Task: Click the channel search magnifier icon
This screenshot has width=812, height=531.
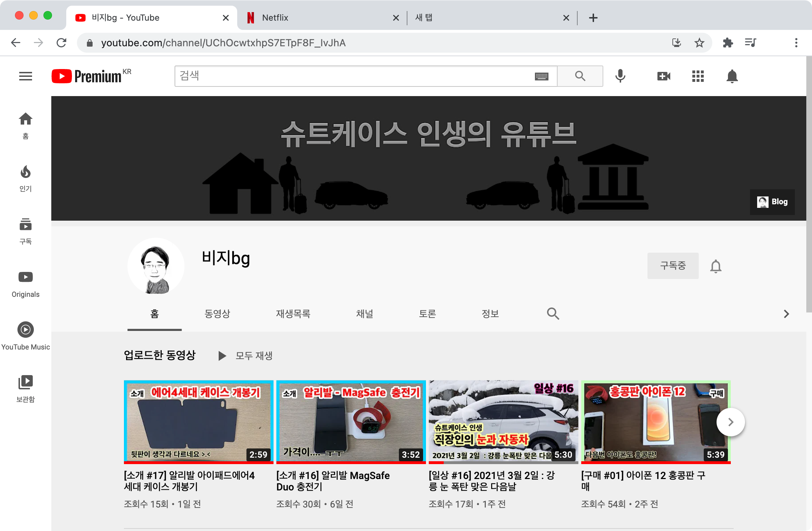Action: coord(553,314)
